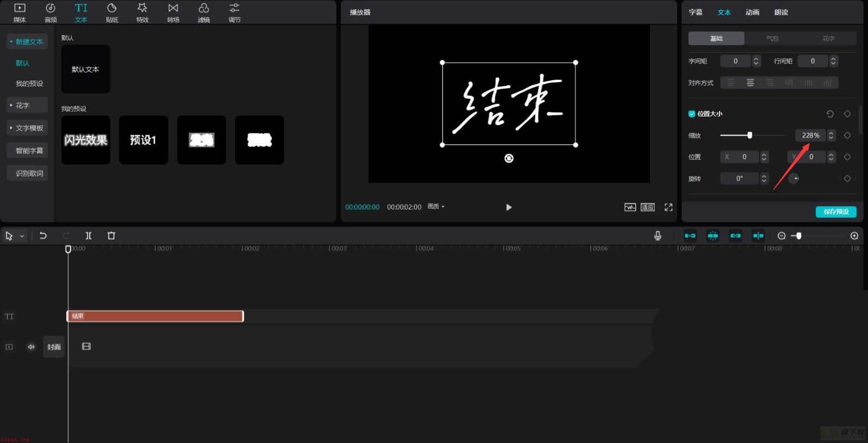Select the 花字 sub-tab in properties panel
Viewport: 868px width, 443px height.
pyautogui.click(x=828, y=38)
